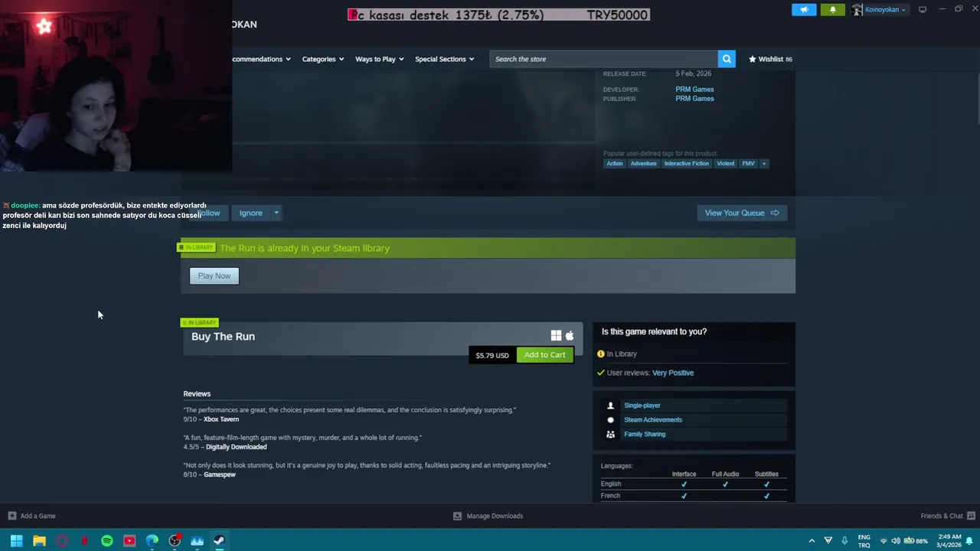Image resolution: width=980 pixels, height=551 pixels.
Task: Open the Steam Achievements link
Action: click(x=653, y=420)
